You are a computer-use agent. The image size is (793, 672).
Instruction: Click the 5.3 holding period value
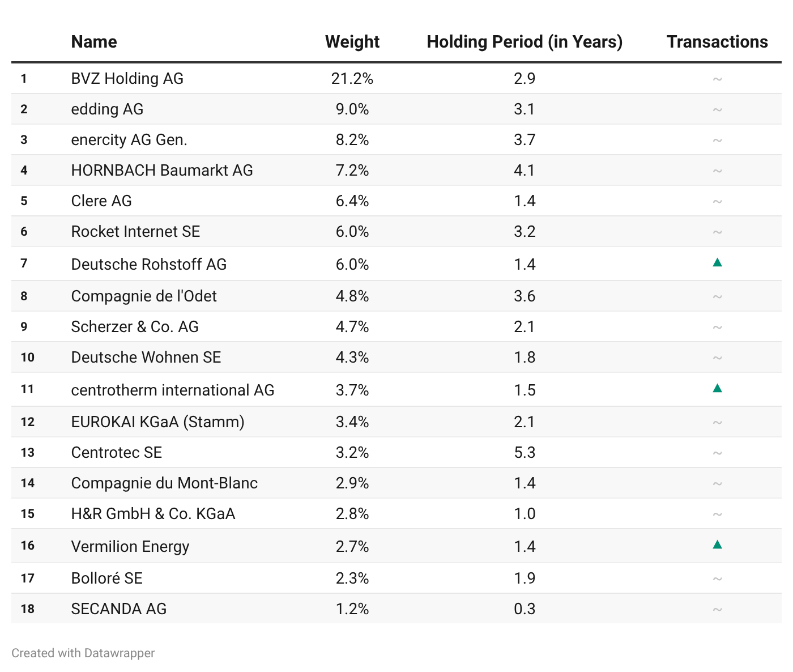tap(525, 453)
